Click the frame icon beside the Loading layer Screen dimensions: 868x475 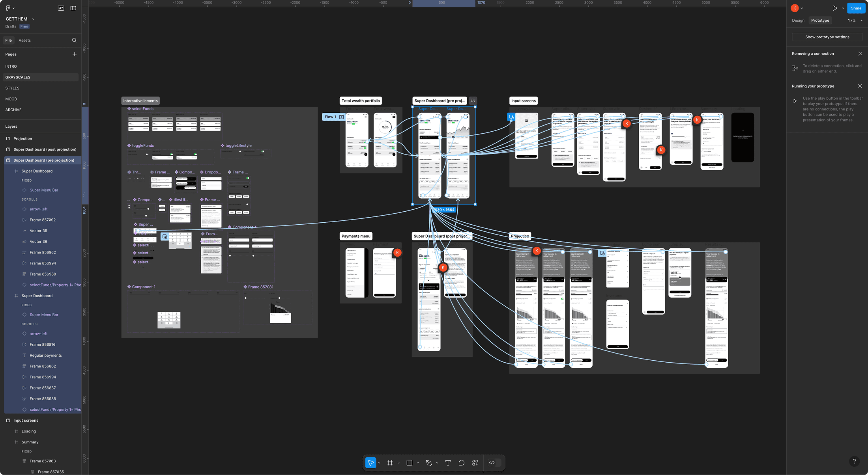point(16,431)
